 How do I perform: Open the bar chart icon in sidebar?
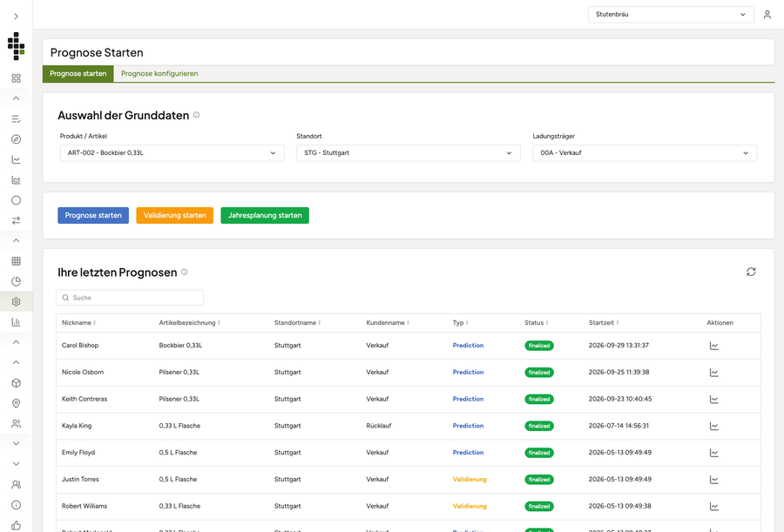[x=16, y=322]
